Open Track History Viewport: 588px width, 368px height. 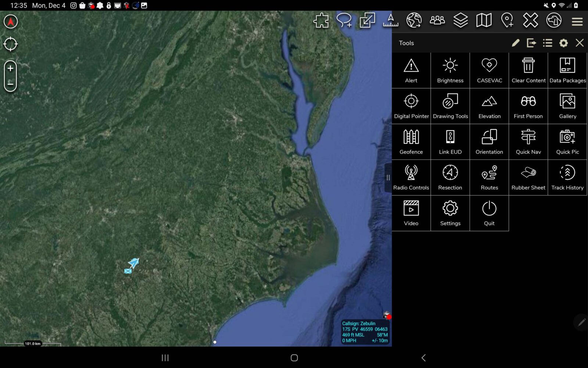(x=567, y=177)
